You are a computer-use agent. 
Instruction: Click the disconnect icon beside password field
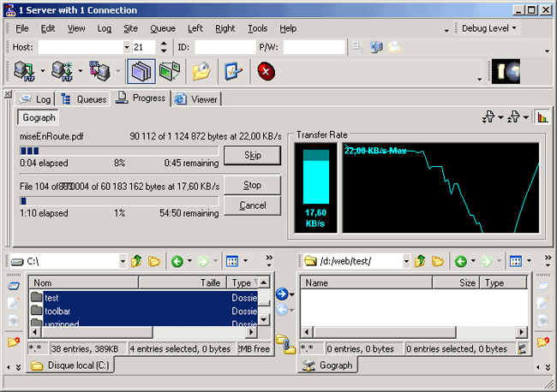[x=357, y=47]
